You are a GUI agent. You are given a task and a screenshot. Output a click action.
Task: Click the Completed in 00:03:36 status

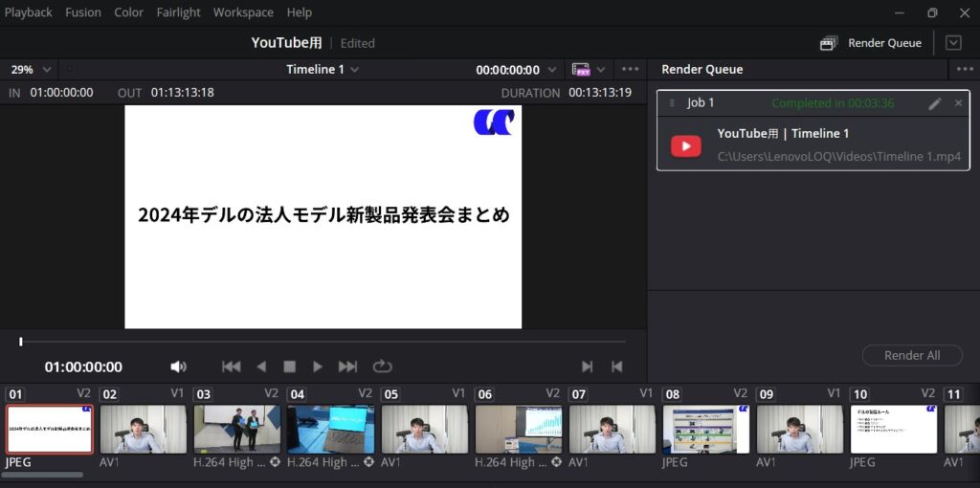point(833,103)
